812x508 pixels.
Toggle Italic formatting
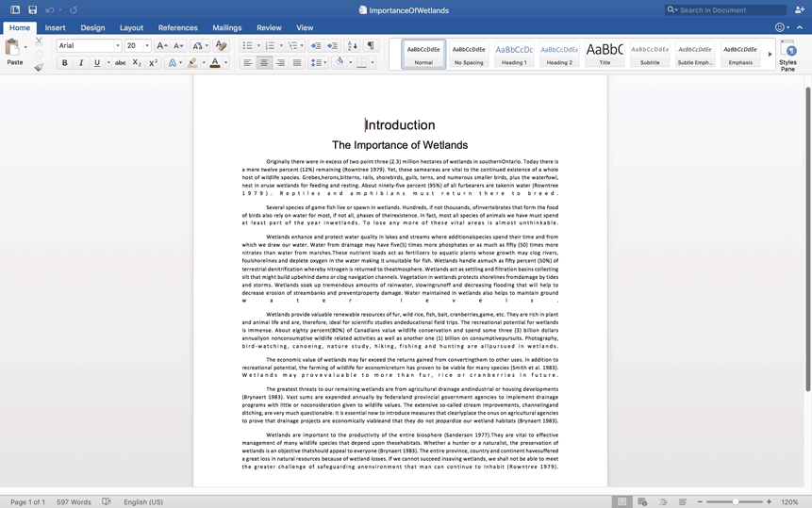pyautogui.click(x=81, y=62)
